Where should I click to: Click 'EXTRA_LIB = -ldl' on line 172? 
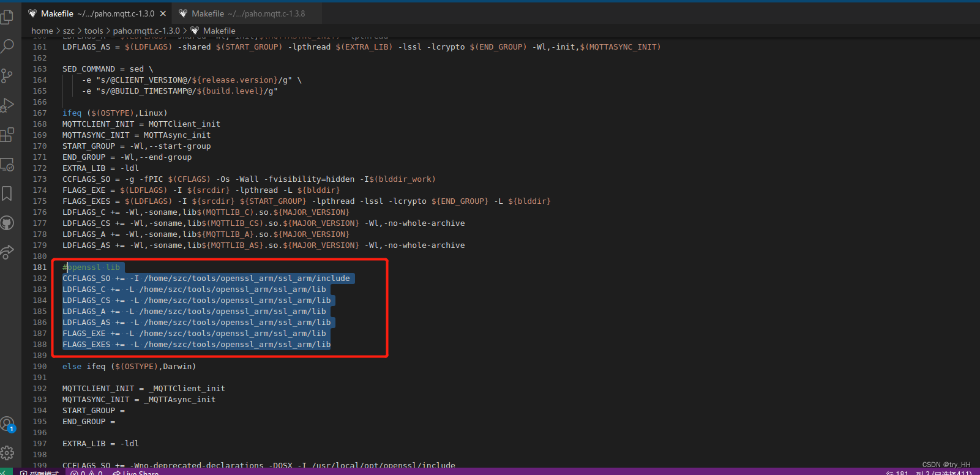(x=100, y=168)
